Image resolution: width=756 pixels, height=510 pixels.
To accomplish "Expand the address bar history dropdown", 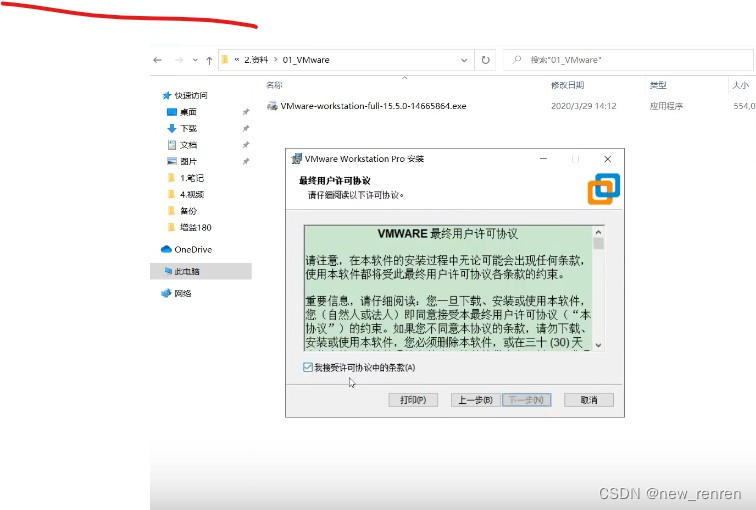I will (464, 60).
